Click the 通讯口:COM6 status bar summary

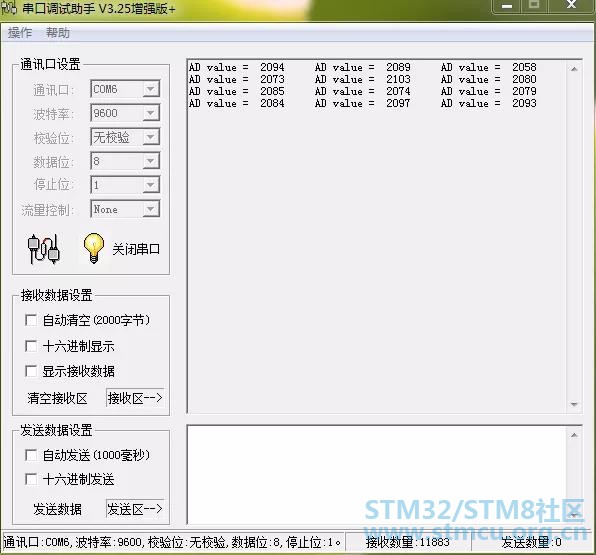[x=172, y=542]
